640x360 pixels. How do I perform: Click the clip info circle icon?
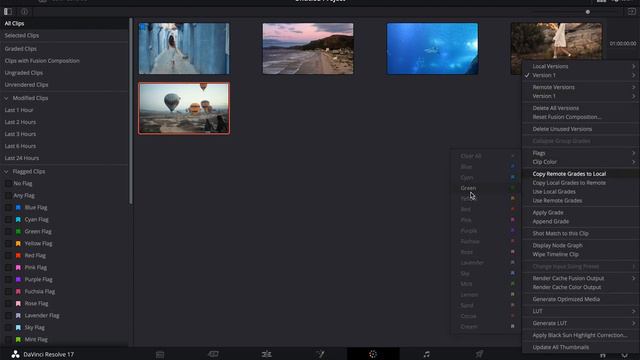tap(24, 11)
